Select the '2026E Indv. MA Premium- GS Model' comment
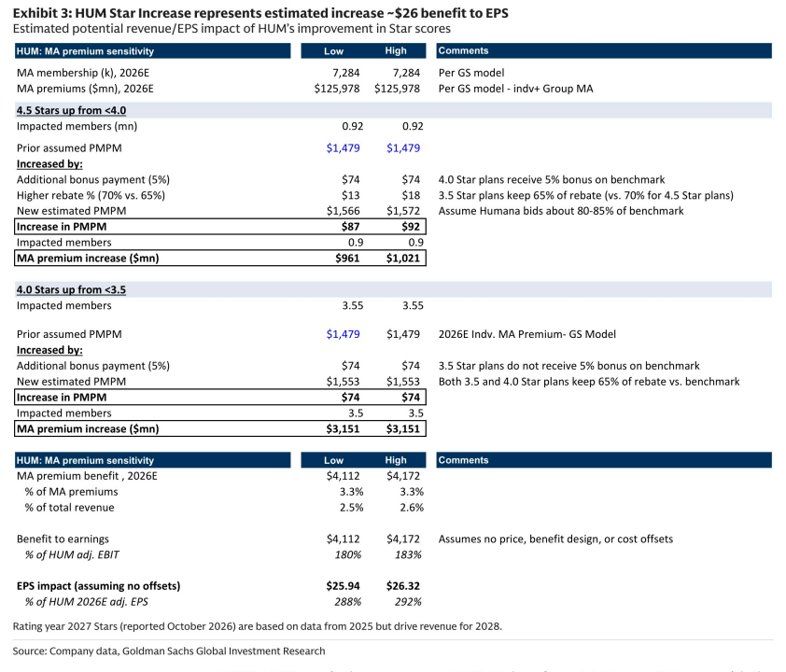The height and width of the screenshot is (672, 786). [527, 334]
